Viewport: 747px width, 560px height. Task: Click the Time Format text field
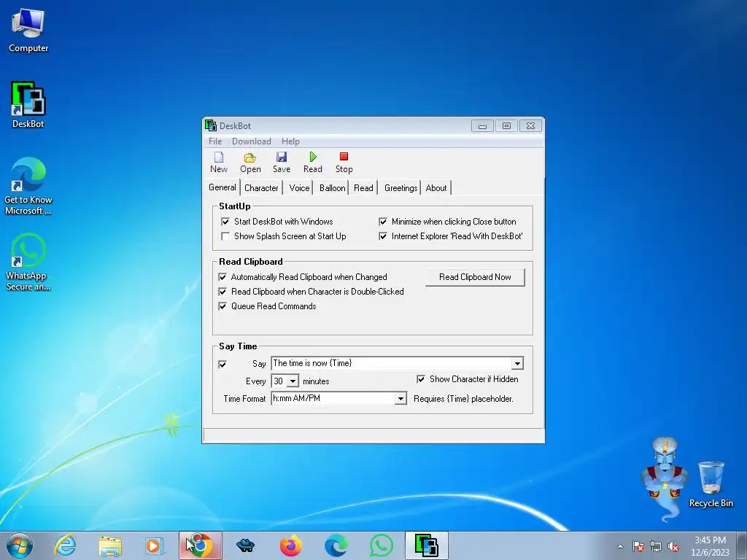tap(333, 399)
